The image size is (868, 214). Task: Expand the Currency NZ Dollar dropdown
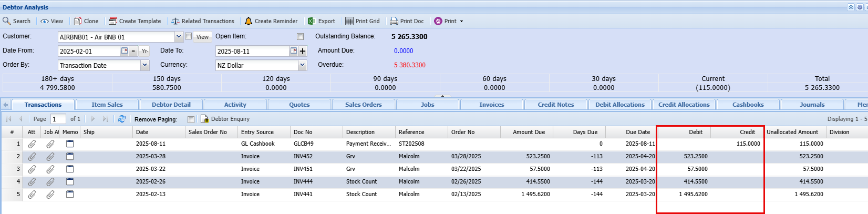[x=302, y=65]
